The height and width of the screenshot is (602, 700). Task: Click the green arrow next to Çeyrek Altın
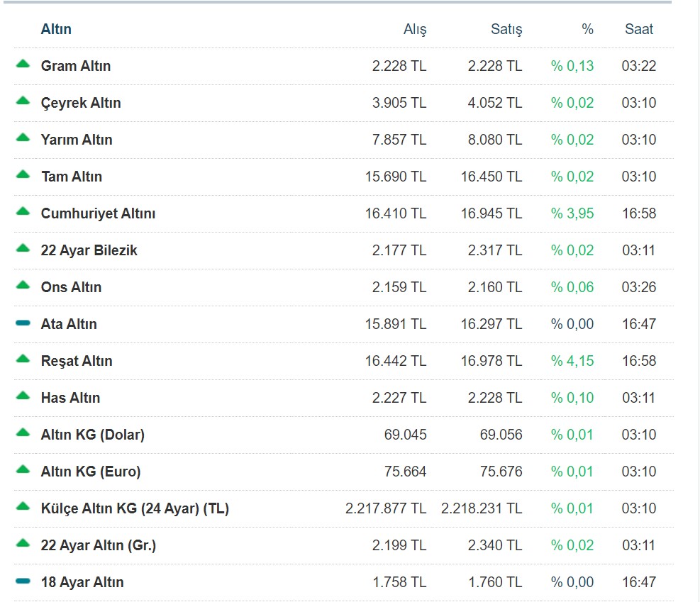(23, 101)
